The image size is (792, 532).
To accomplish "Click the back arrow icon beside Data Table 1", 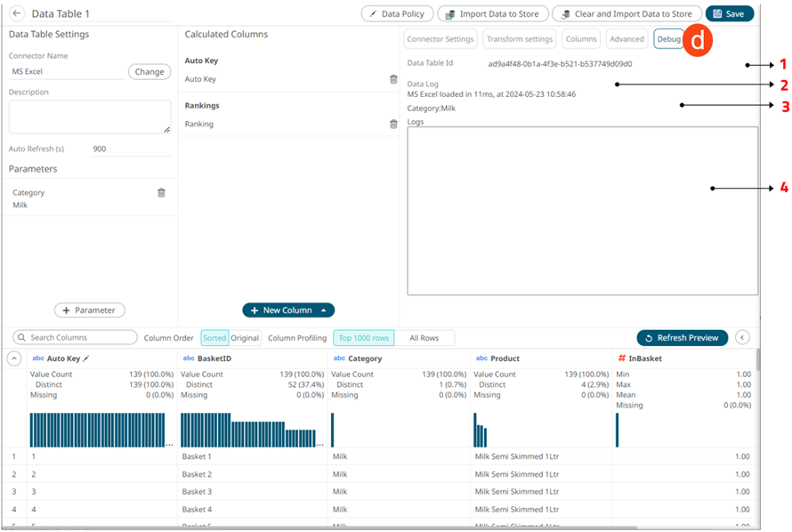I will pyautogui.click(x=17, y=14).
